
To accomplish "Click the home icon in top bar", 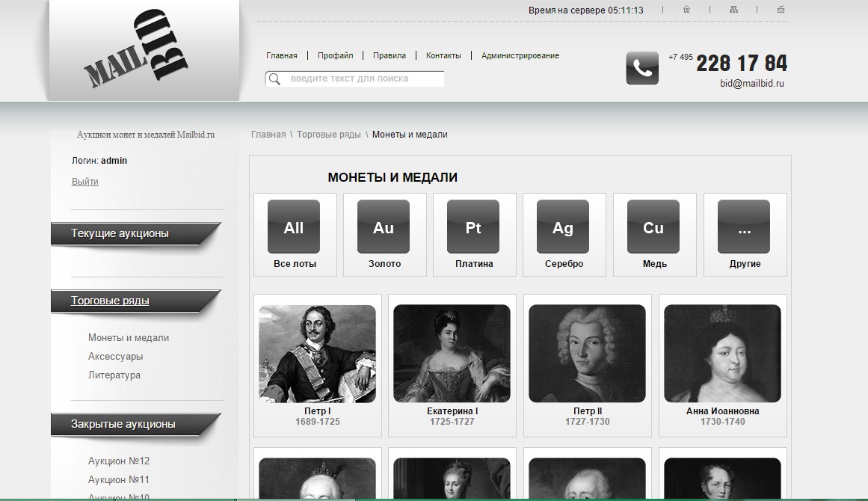I will pyautogui.click(x=686, y=10).
